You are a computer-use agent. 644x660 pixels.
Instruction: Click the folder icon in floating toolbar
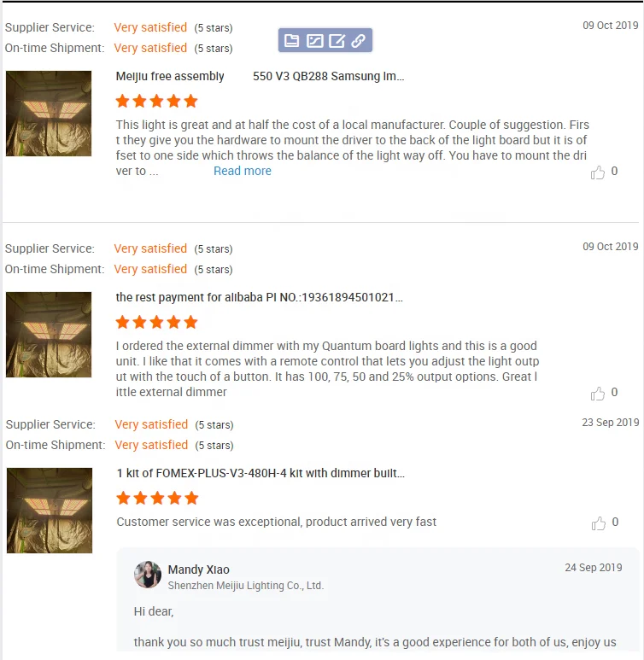pos(291,40)
